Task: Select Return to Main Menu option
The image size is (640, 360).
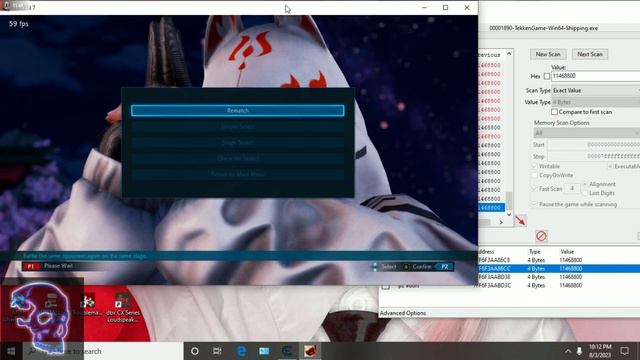Action: pos(238,174)
